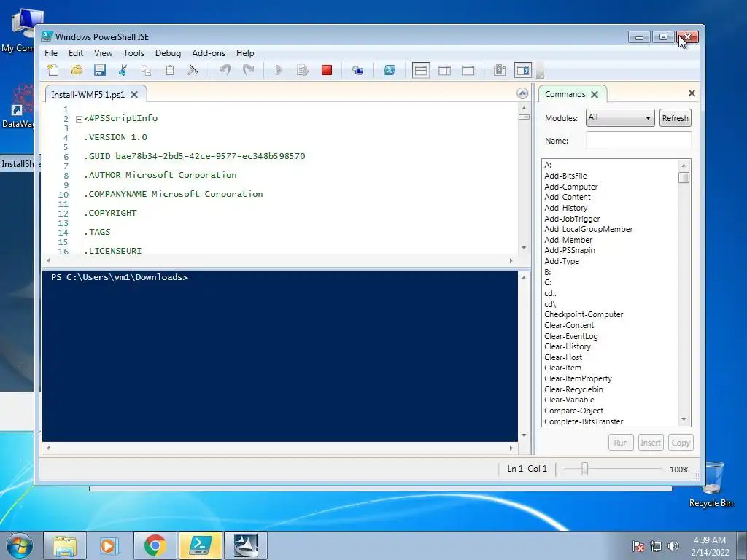Create a new script with New icon
This screenshot has height=560, width=747.
tap(53, 71)
